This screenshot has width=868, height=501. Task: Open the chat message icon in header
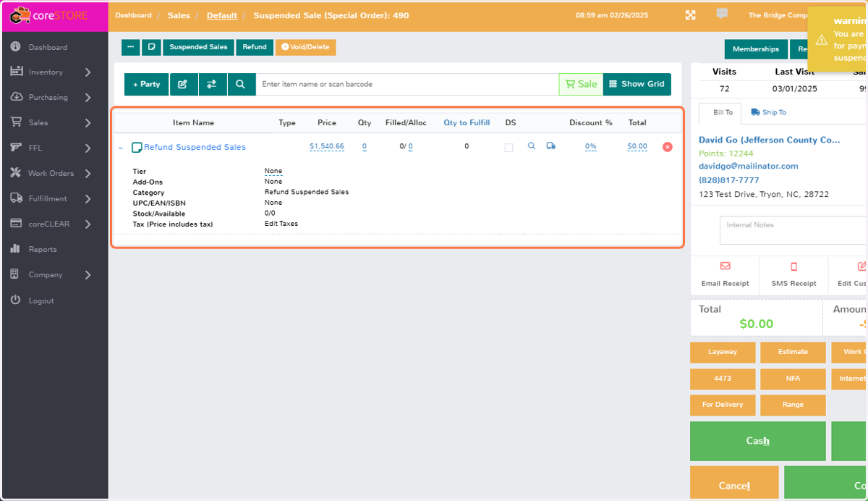click(722, 14)
